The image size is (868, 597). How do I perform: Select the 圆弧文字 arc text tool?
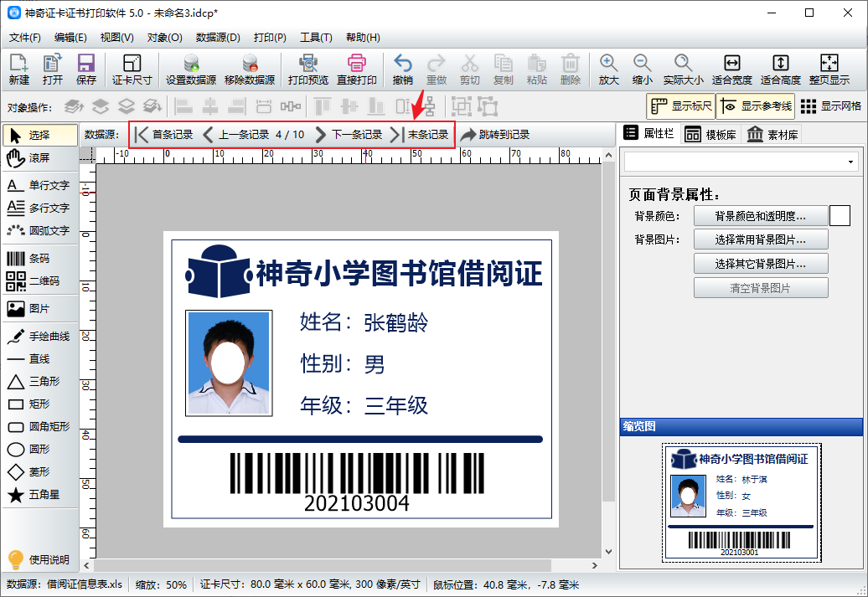point(40,230)
